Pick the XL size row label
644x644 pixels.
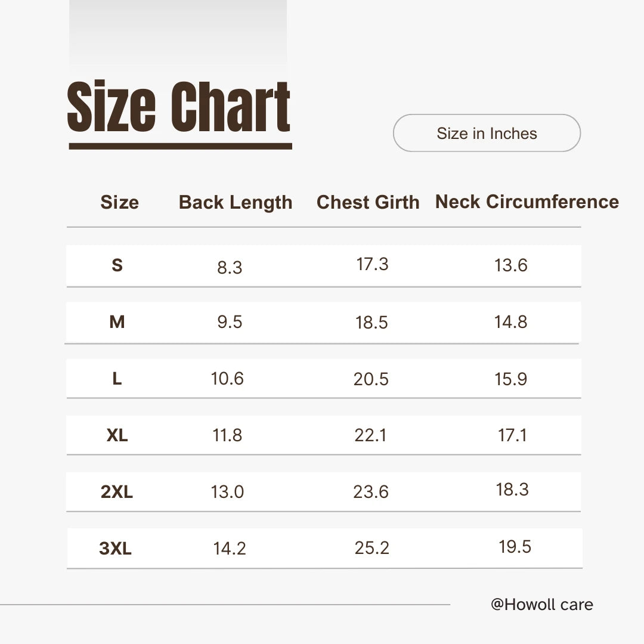pyautogui.click(x=117, y=435)
